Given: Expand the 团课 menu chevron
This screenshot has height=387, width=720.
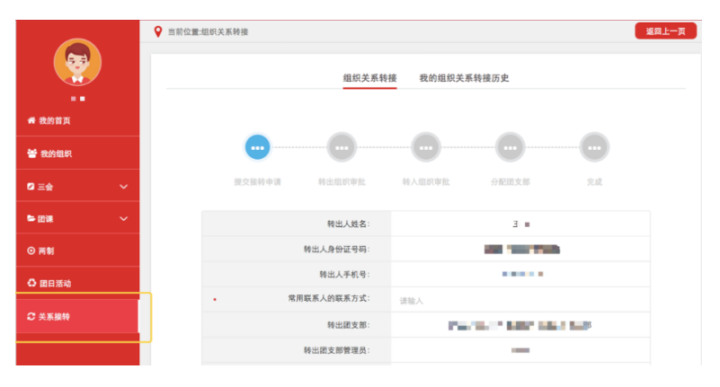Looking at the screenshot, I should point(124,219).
